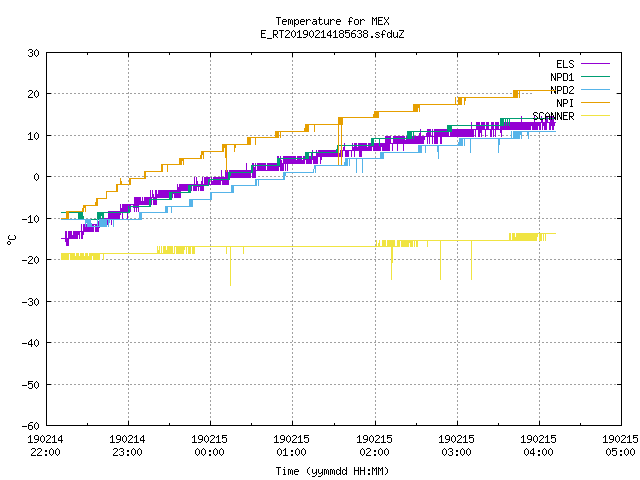640x480 pixels.
Task: Click y-axis tick label 10
Action: [33, 136]
